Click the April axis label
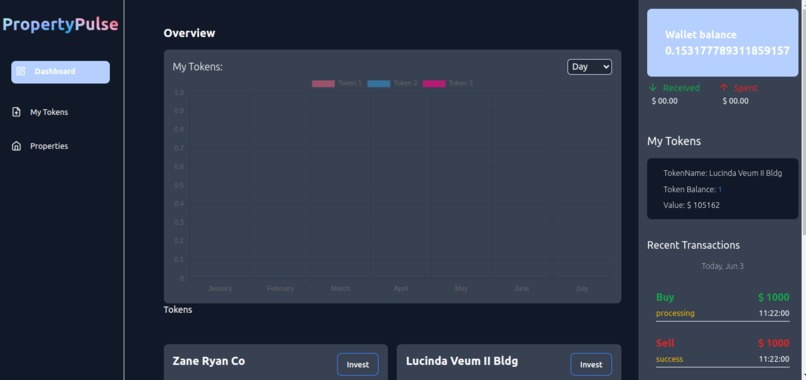 pos(400,288)
